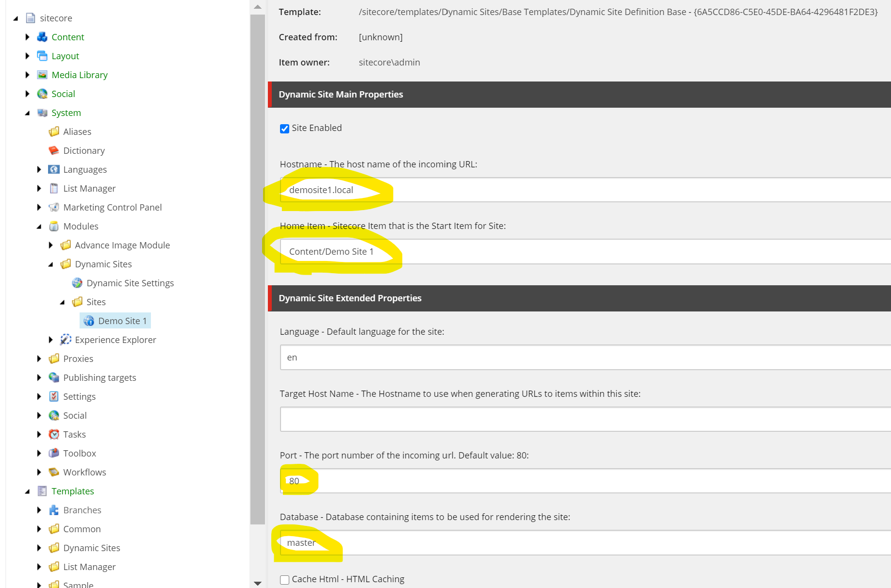Click the Target Host Name field
Screen dimensions: 891x588
585,419
